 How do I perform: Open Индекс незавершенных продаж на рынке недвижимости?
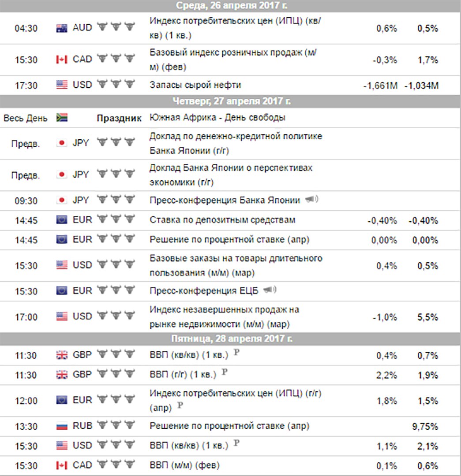pos(224,316)
